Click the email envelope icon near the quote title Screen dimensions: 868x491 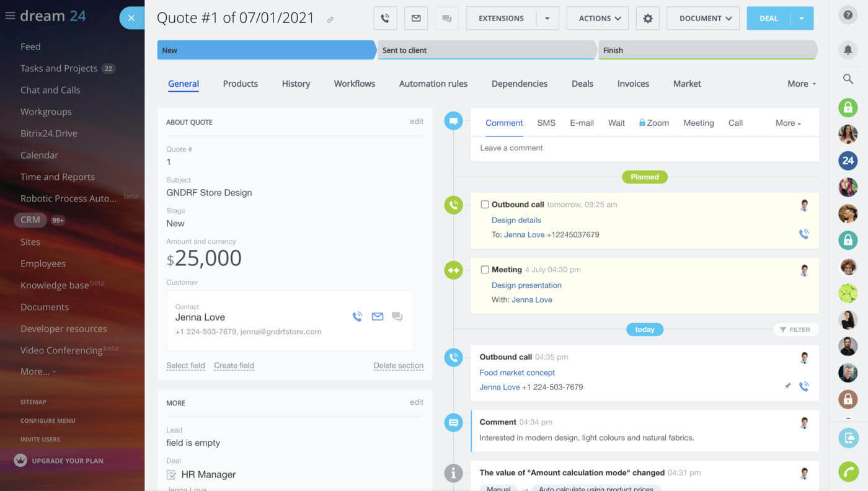415,18
